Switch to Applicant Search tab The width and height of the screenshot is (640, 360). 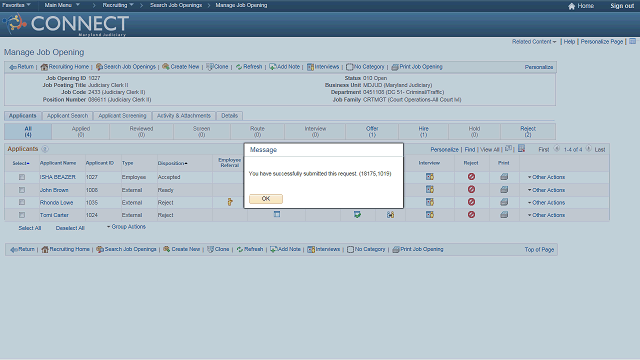67,116
